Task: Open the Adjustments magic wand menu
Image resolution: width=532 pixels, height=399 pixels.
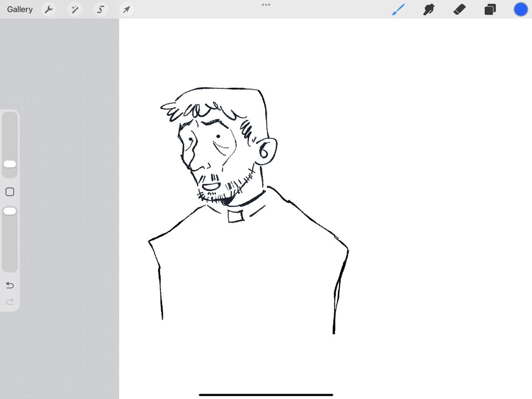Action: click(x=74, y=9)
